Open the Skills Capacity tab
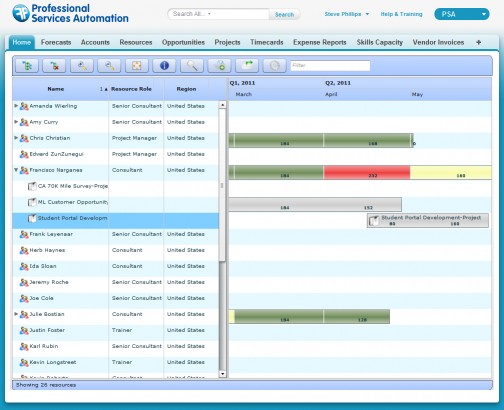Viewport: 504px width, 410px height. (x=380, y=42)
